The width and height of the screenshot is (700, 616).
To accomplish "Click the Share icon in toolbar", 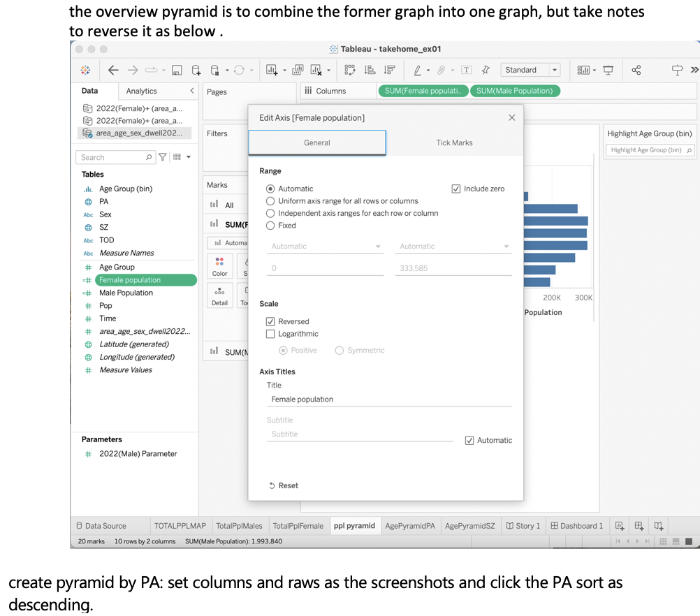I will pyautogui.click(x=636, y=70).
